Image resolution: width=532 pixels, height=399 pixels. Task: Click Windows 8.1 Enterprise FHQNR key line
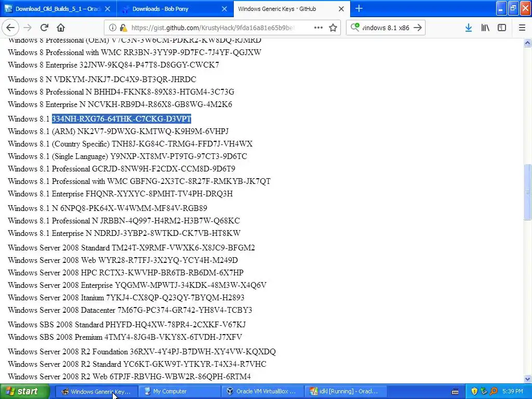tap(121, 194)
